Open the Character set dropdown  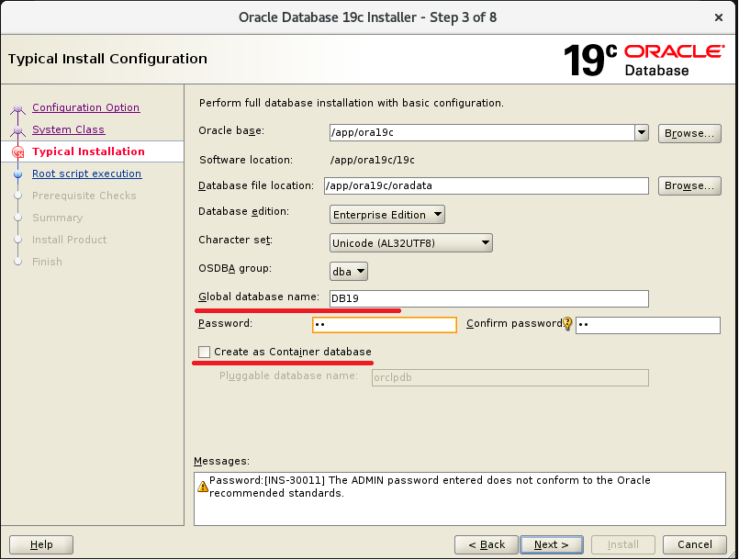(411, 243)
